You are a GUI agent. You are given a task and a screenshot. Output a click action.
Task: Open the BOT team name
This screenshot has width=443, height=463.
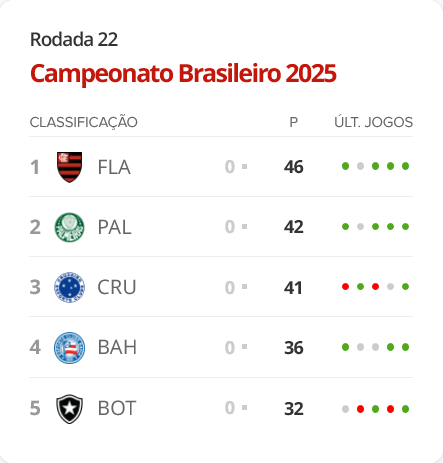coord(117,408)
